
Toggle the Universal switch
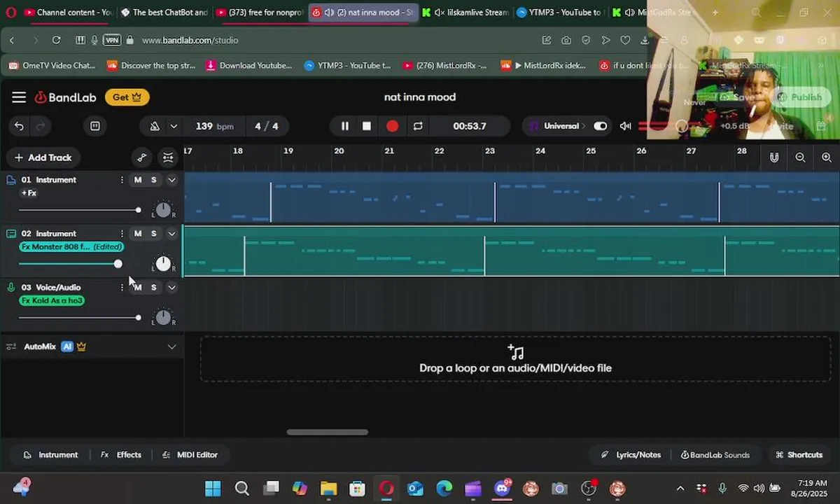(601, 126)
